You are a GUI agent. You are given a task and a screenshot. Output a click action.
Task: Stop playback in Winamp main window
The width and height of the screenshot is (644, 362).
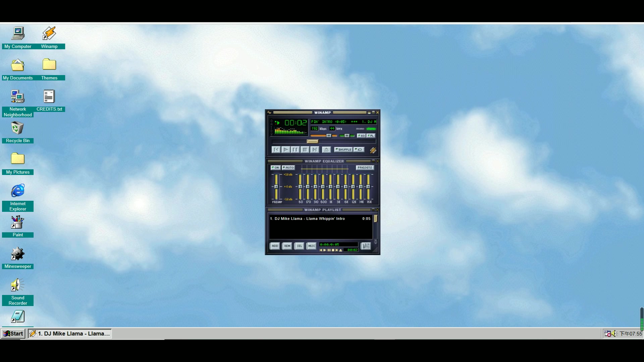(x=305, y=150)
